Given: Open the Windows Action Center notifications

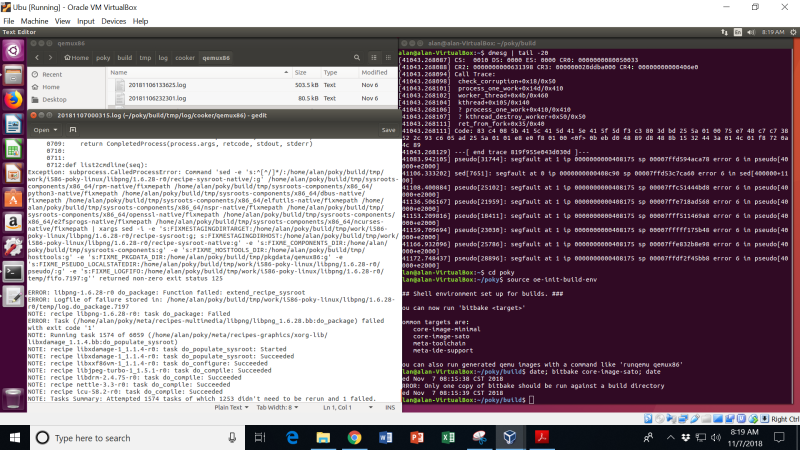Looking at the screenshot, I should tap(779, 437).
